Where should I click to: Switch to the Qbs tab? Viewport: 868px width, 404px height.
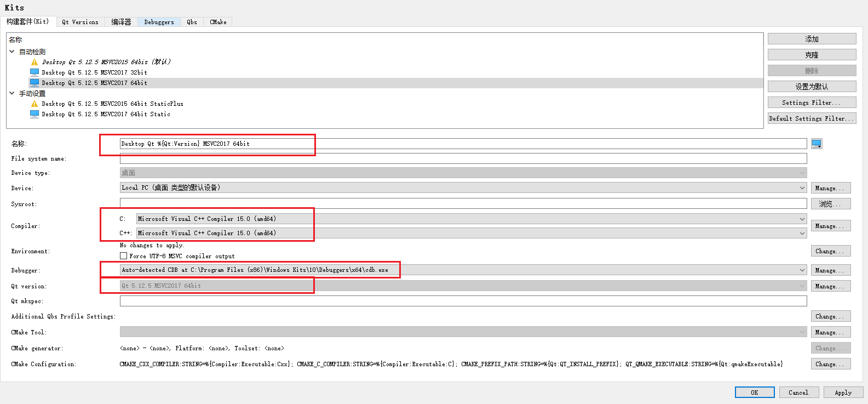click(x=192, y=22)
